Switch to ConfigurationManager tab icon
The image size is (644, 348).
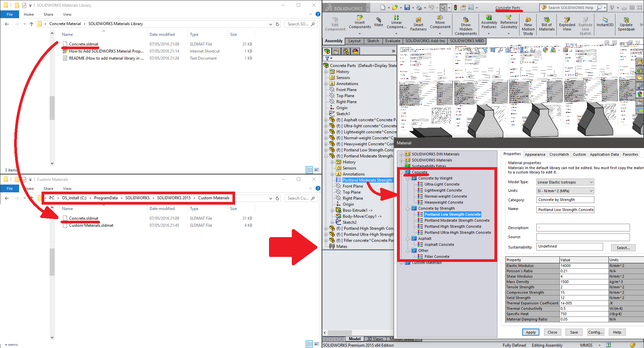(346, 51)
